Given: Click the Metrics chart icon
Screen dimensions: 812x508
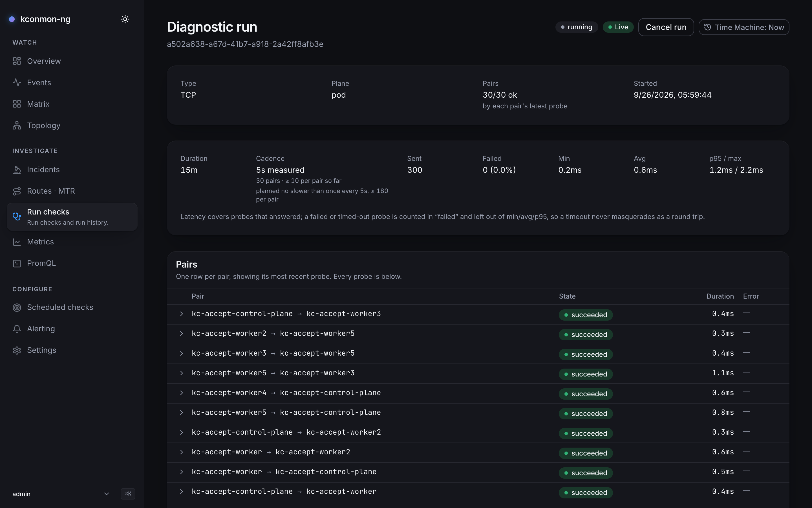Looking at the screenshot, I should click(x=17, y=242).
